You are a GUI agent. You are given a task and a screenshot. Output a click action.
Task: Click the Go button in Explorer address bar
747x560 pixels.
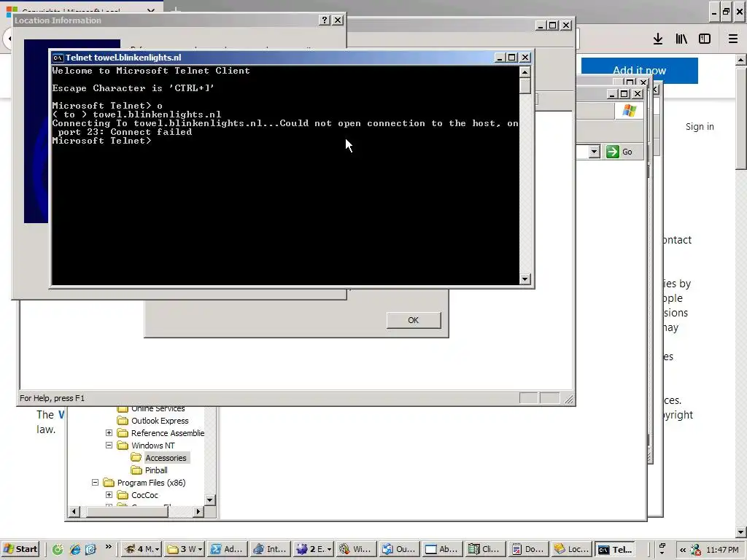[x=619, y=152]
